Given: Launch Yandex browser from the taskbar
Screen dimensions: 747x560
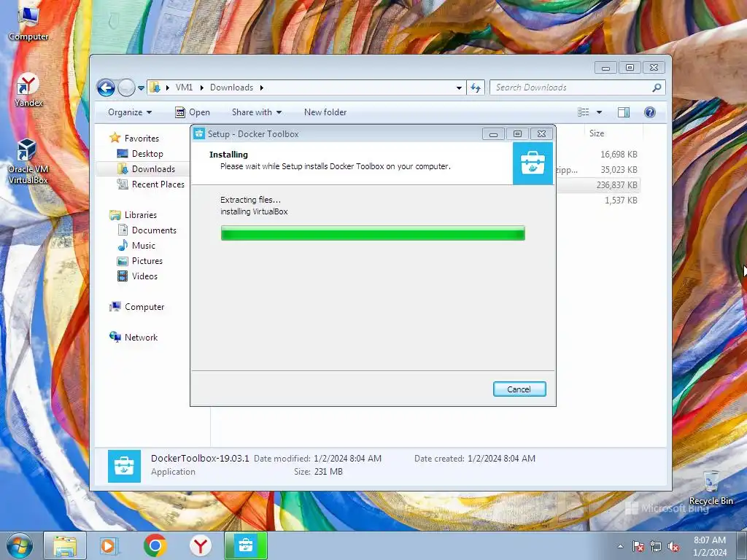Looking at the screenshot, I should tap(201, 545).
